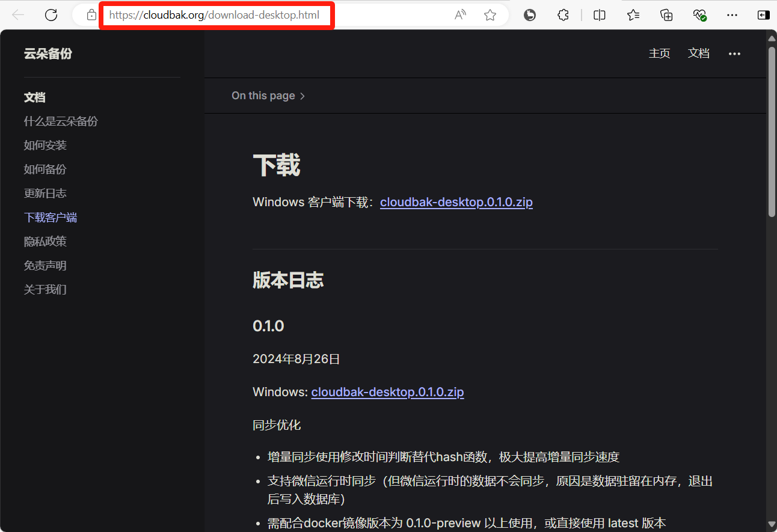Open the browser Settings and more menu
The width and height of the screenshot is (777, 532).
pyautogui.click(x=732, y=15)
